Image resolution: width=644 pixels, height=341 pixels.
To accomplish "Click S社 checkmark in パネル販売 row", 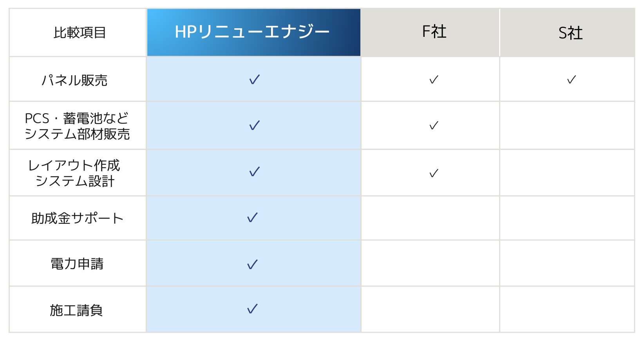I will pyautogui.click(x=571, y=80).
